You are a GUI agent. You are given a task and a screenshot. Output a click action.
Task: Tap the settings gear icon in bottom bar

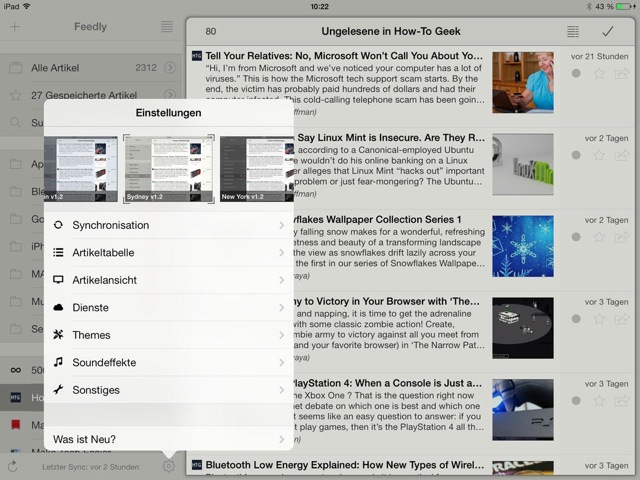[168, 466]
